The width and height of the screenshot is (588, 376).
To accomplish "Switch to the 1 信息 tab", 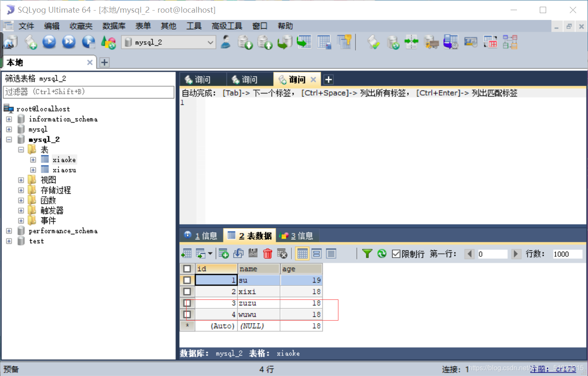I will [201, 236].
